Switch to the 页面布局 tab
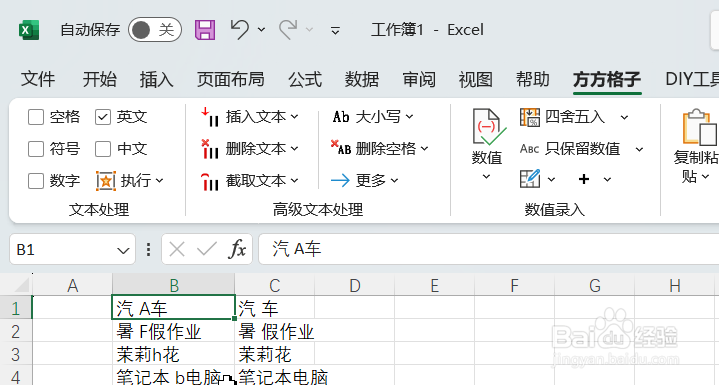 pyautogui.click(x=231, y=79)
